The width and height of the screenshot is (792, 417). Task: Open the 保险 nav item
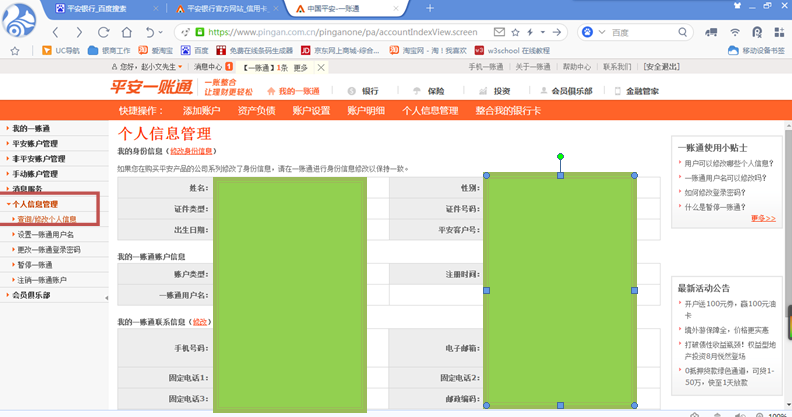[429, 91]
